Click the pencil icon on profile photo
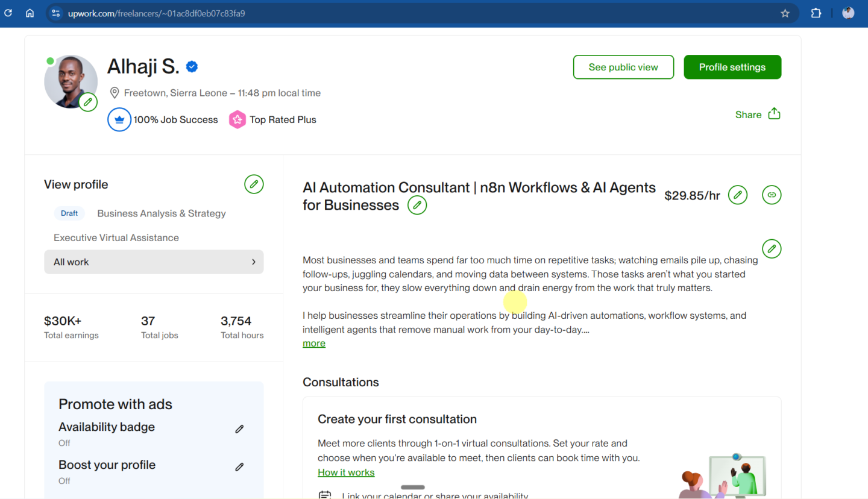This screenshot has width=868, height=499. tap(88, 102)
